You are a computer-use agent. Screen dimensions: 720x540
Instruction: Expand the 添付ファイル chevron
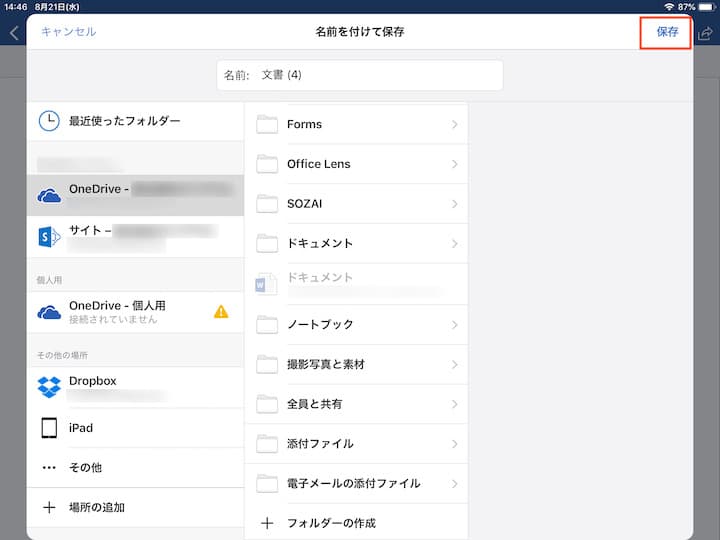[x=454, y=444]
